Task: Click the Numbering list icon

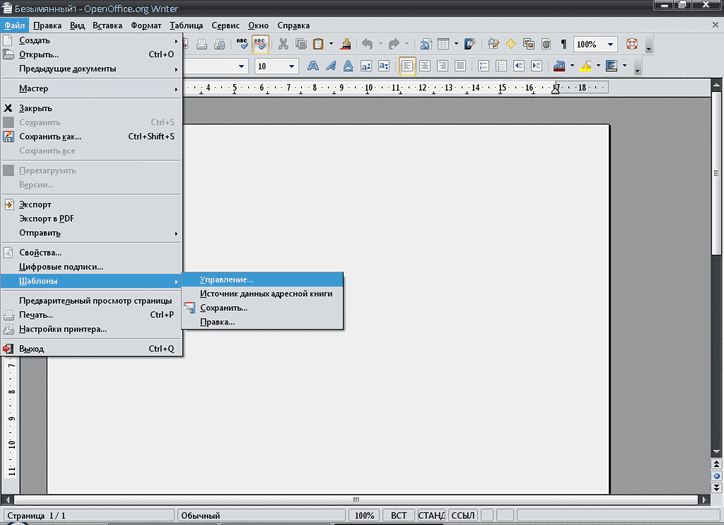Action: [x=483, y=66]
